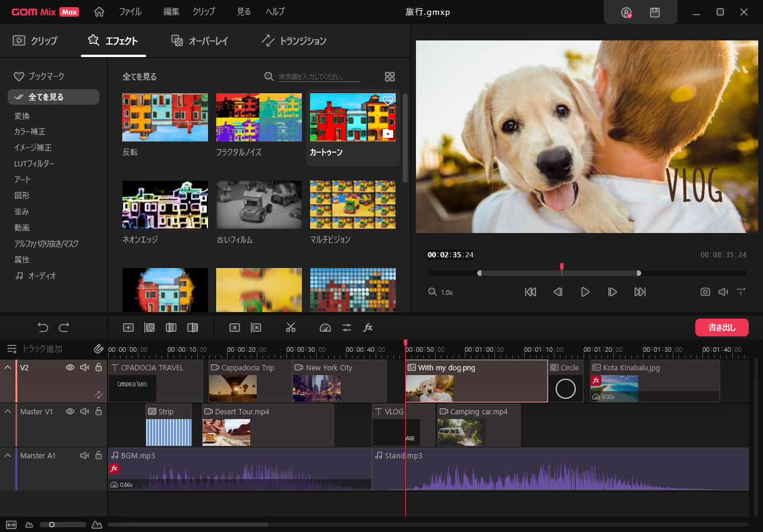This screenshot has width=763, height=532.
Task: Click the undo arrow icon
Action: click(43, 328)
